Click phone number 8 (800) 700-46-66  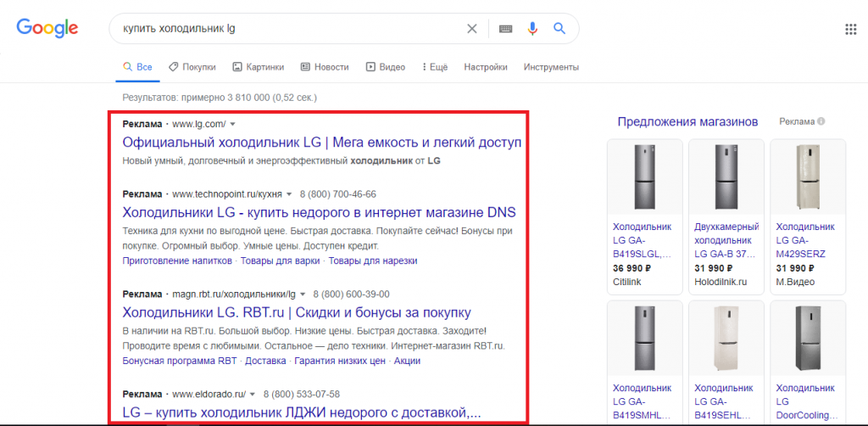(x=337, y=194)
